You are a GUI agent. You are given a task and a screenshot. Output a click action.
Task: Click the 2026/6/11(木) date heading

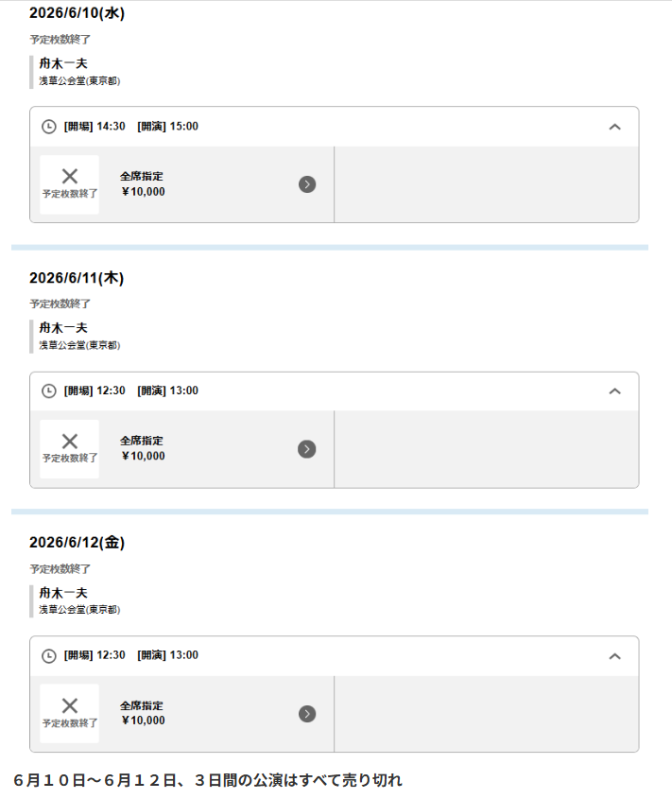tap(77, 278)
